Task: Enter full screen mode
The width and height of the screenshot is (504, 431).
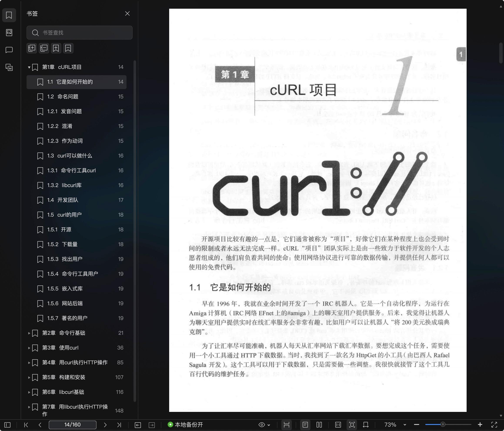Action: click(x=494, y=425)
